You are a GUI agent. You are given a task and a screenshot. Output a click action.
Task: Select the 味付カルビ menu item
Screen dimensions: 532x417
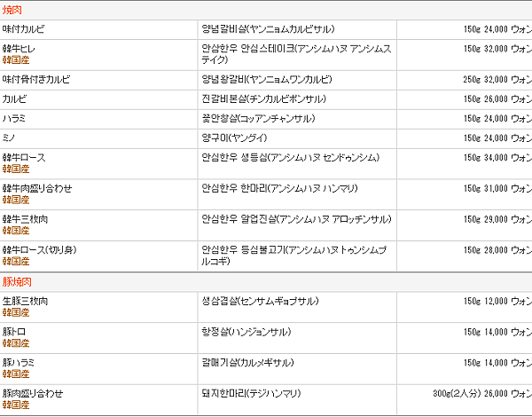tap(23, 29)
